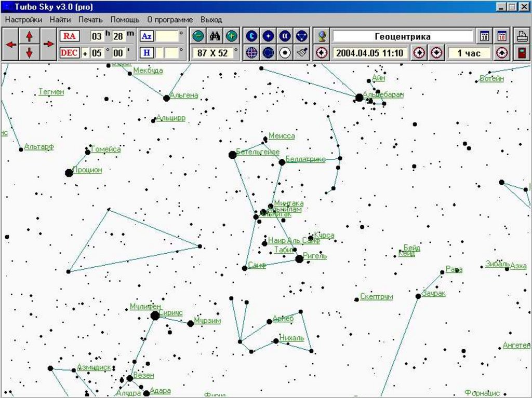Click the DEC coordinate button
This screenshot has height=398, width=532.
70,52
